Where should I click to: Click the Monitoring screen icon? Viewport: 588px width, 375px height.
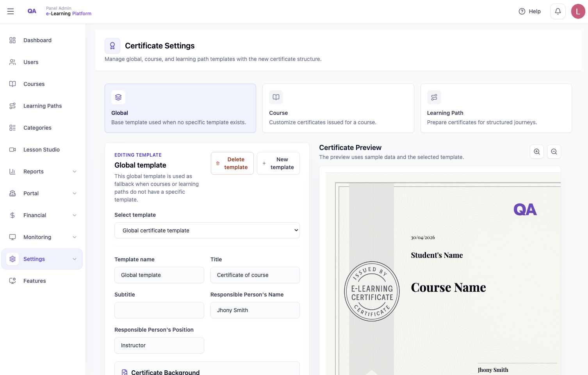coord(12,237)
